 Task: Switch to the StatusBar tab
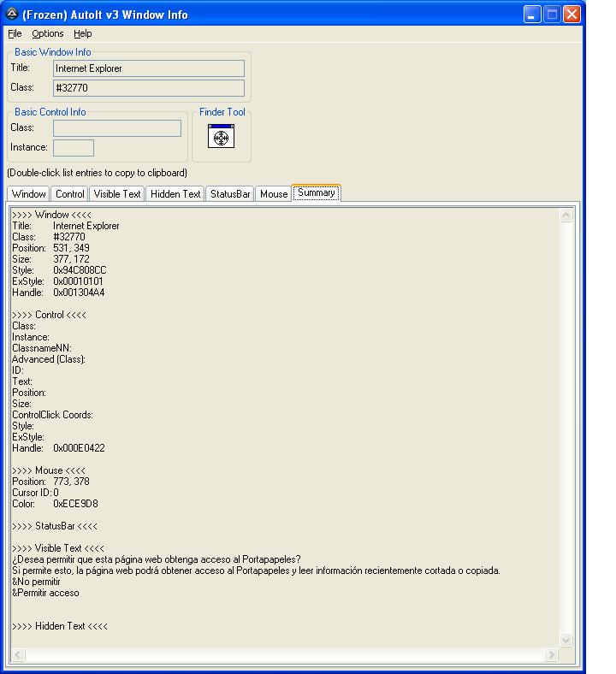point(230,194)
